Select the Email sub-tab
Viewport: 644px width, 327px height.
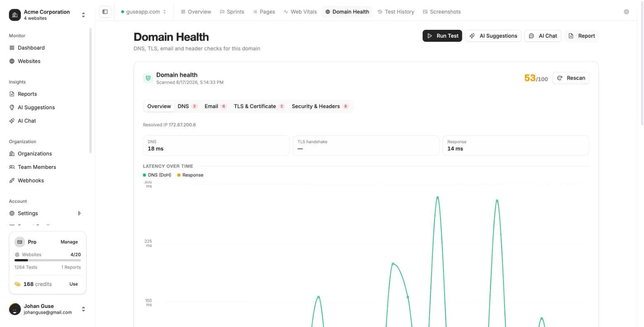pos(215,106)
